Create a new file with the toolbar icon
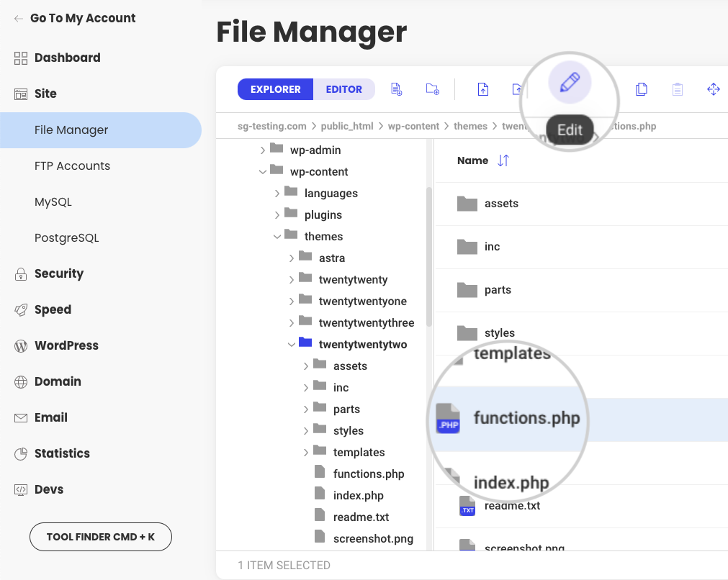The height and width of the screenshot is (580, 728). [397, 89]
